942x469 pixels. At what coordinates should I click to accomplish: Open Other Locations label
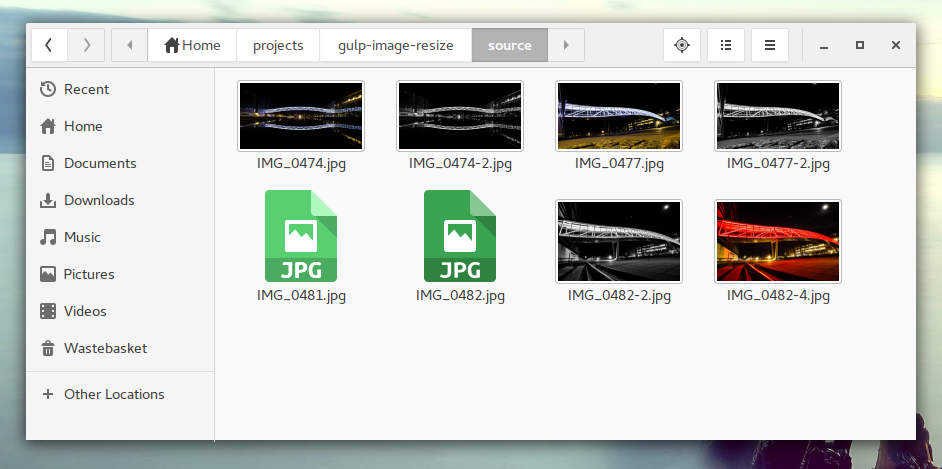[114, 395]
